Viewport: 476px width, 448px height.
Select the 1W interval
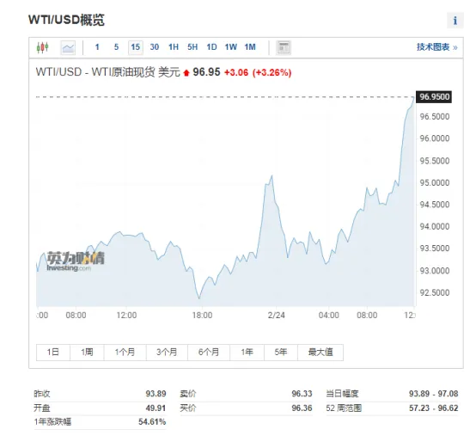point(231,47)
